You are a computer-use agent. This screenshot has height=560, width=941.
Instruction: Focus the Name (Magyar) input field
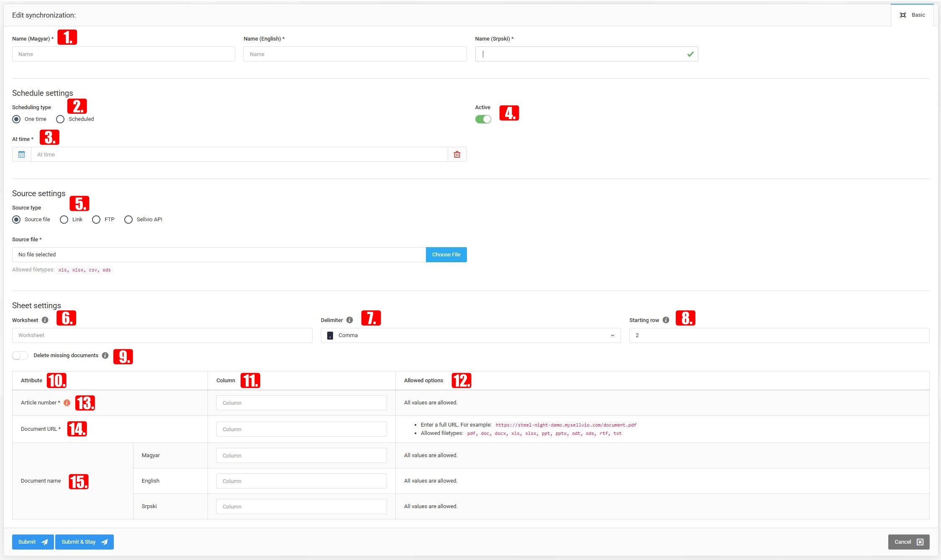123,54
